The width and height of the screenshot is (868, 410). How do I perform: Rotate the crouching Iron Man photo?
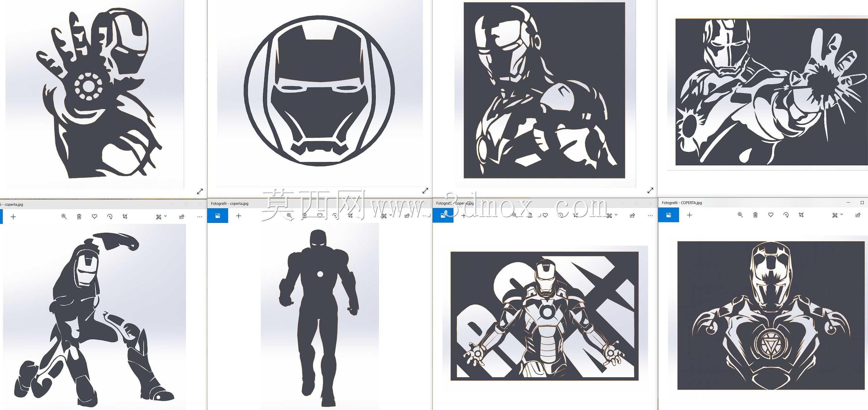point(110,216)
